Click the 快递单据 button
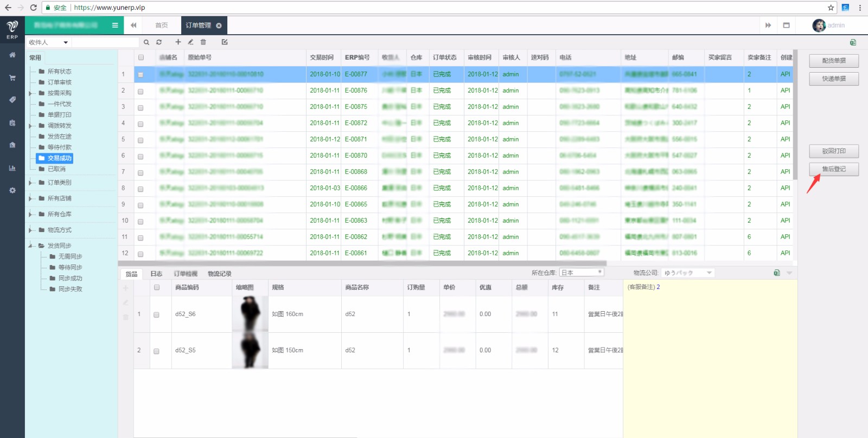The height and width of the screenshot is (438, 868). click(834, 79)
